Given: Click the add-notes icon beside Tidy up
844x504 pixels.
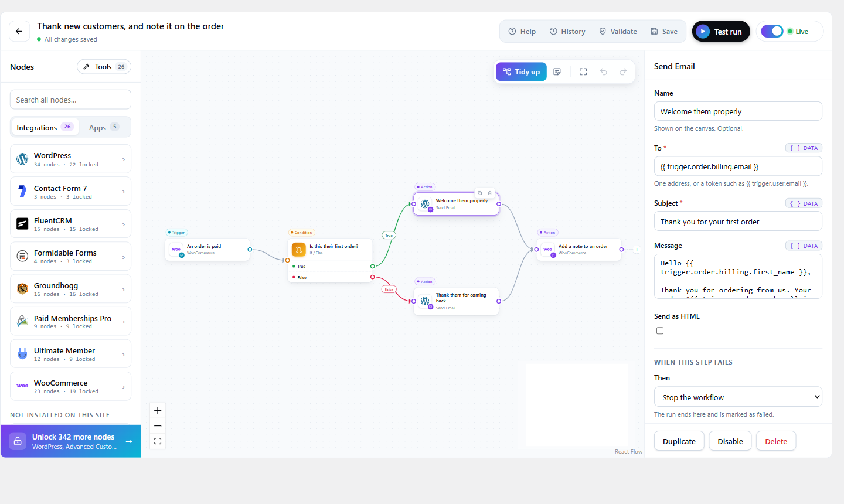Looking at the screenshot, I should coord(557,71).
